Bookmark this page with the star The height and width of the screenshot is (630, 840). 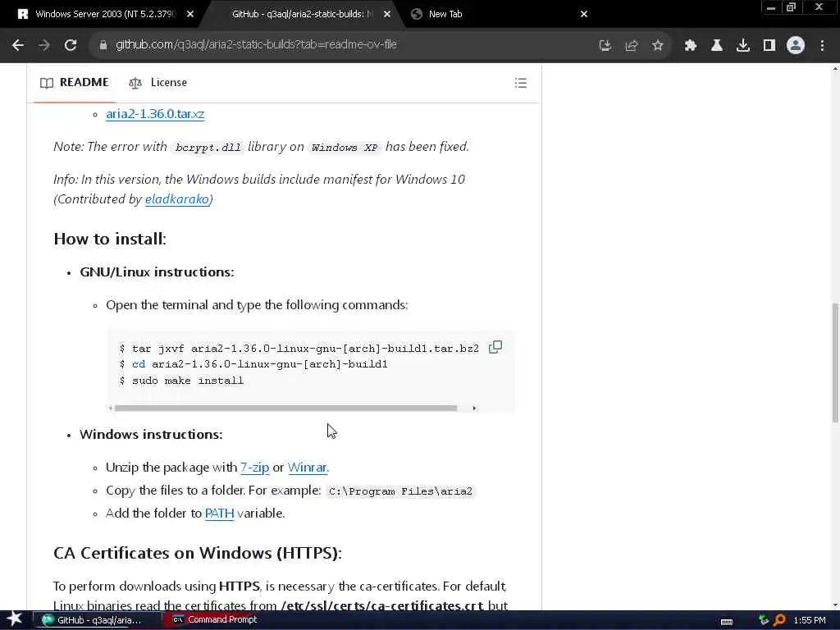click(657, 46)
